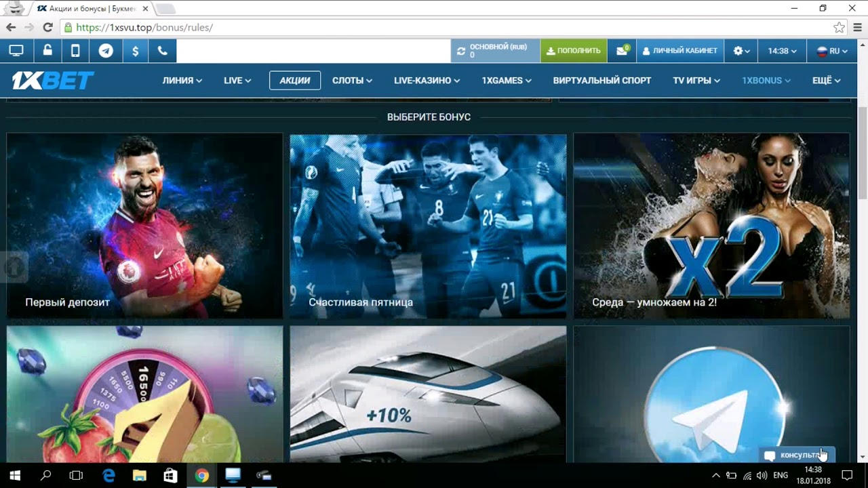This screenshot has width=868, height=488.
Task: Go back with browser back arrow
Action: pyautogui.click(x=11, y=28)
